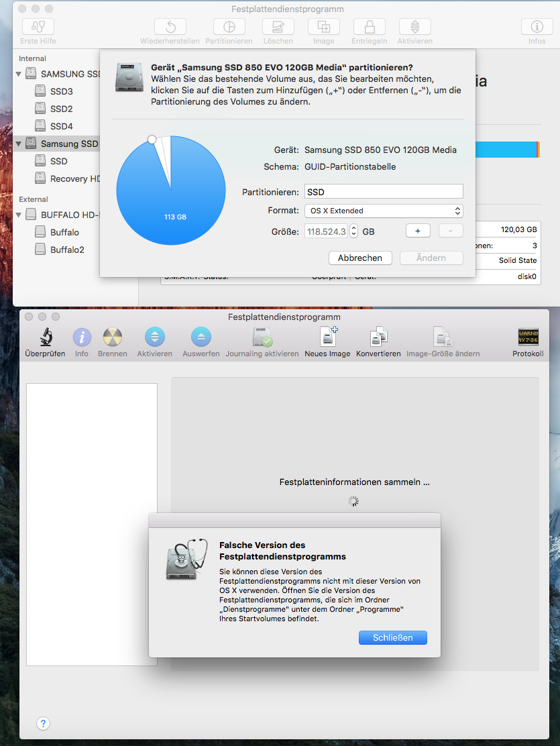
Task: Click the hard drive icon in partition dialog
Action: click(129, 77)
